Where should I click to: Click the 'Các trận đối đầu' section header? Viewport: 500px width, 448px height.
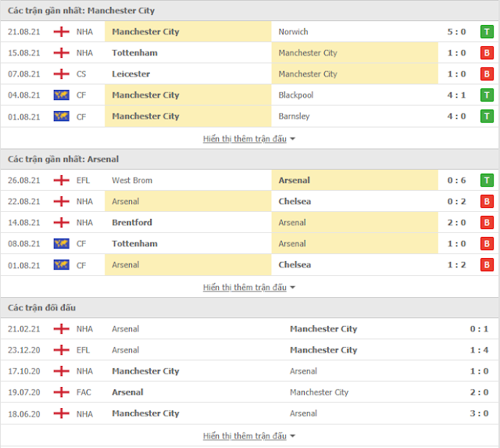point(41,307)
